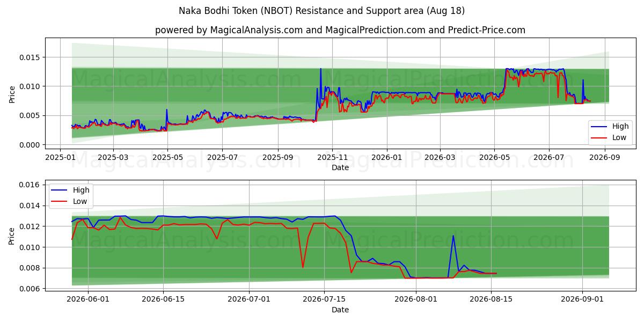This screenshot has width=644, height=322.
Task: Click the bottom chart x-axis label 2026-07-01
Action: pos(250,299)
